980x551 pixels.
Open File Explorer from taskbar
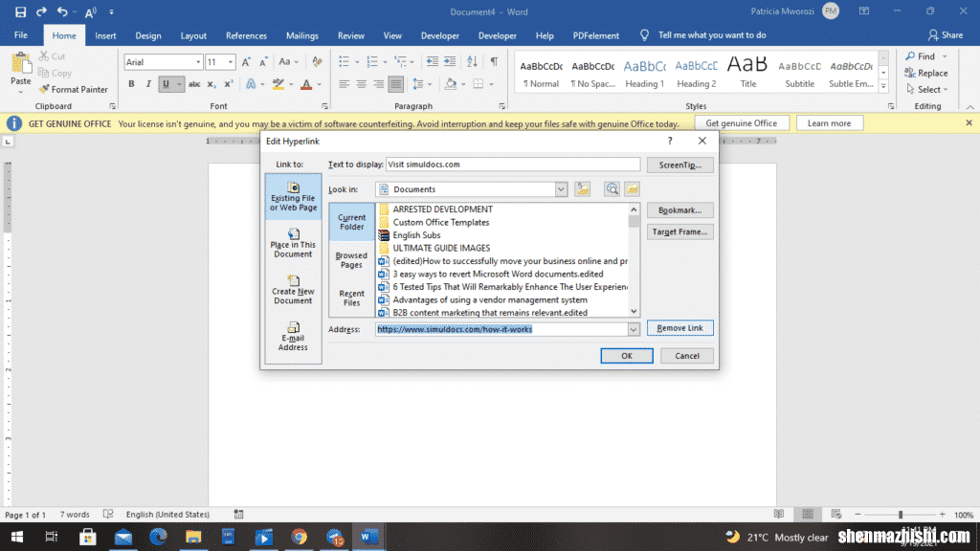pyautogui.click(x=193, y=537)
